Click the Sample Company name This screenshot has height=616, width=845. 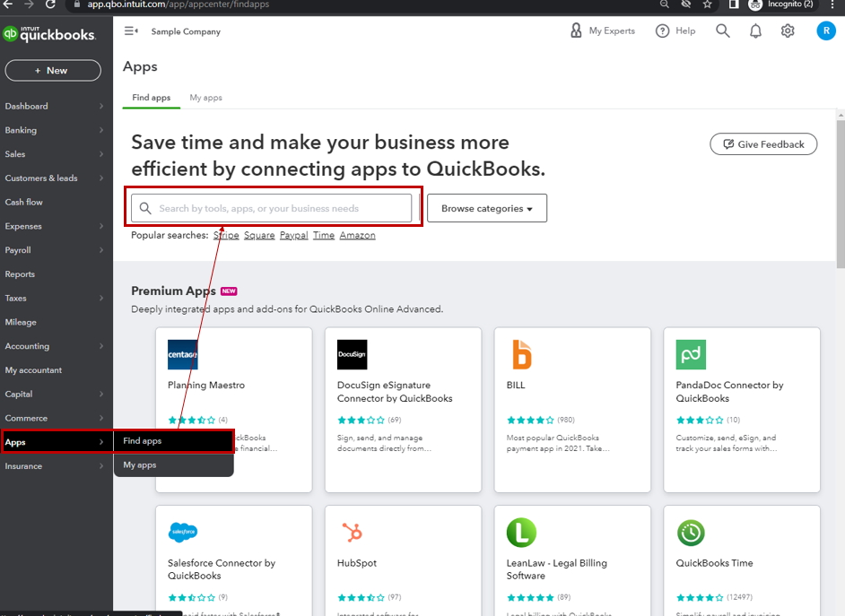tap(186, 31)
